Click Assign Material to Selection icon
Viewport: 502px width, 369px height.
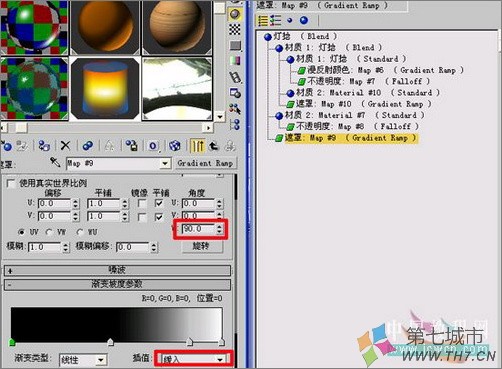(44, 146)
